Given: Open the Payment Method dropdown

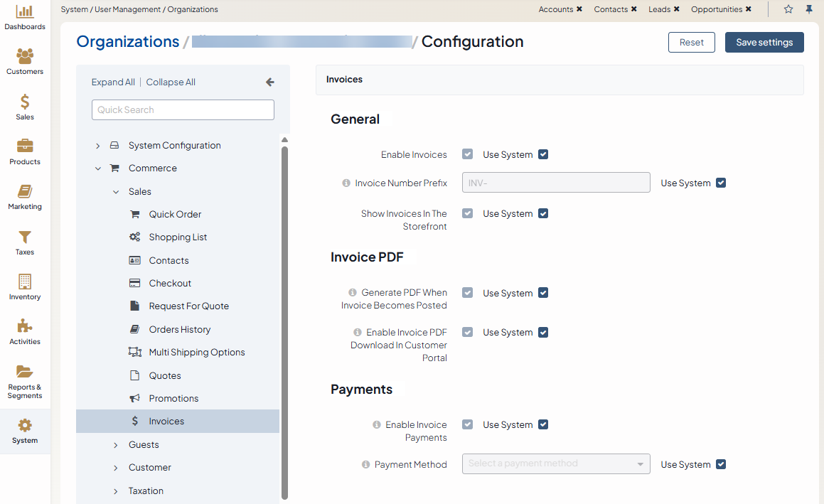Looking at the screenshot, I should pos(556,464).
